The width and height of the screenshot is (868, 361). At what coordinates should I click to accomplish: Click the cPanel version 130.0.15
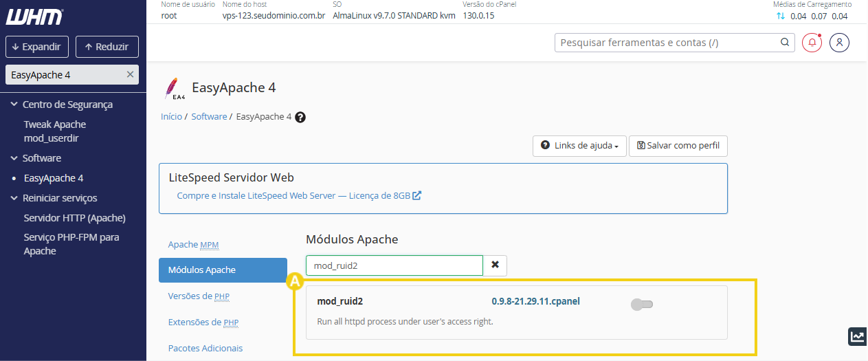pos(478,16)
